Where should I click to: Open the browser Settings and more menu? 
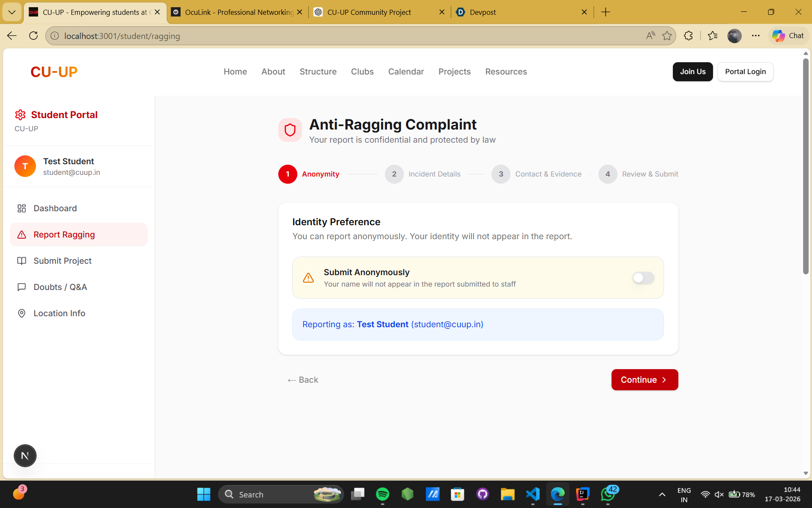pyautogui.click(x=756, y=36)
